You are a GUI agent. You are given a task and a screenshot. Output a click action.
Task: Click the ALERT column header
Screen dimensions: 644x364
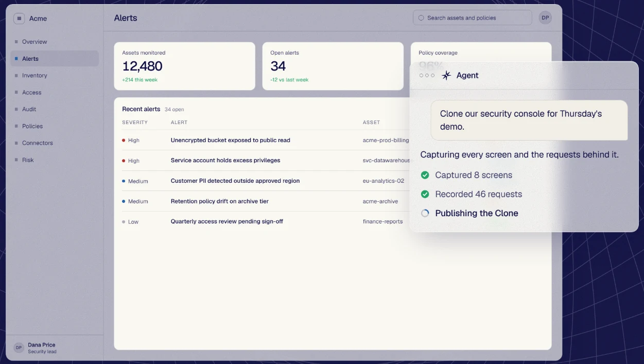click(179, 123)
